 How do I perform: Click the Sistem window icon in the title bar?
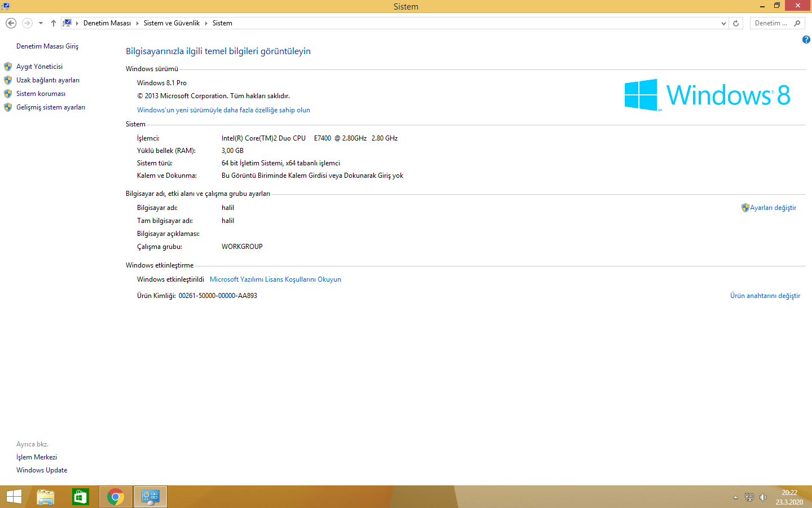click(6, 6)
